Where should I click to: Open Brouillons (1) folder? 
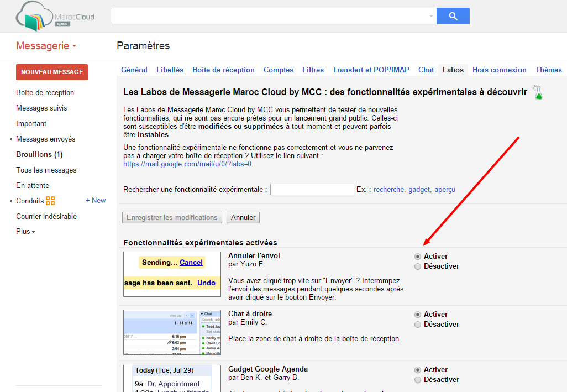click(x=39, y=155)
